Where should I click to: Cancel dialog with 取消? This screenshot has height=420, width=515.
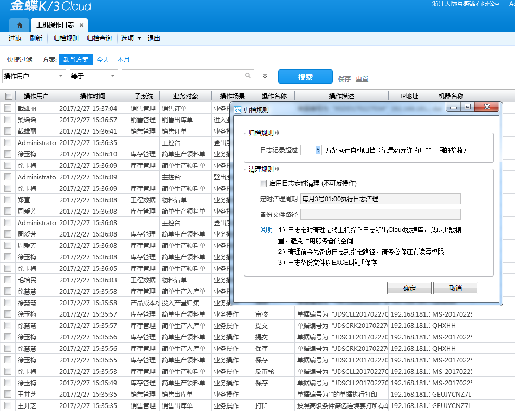click(456, 288)
